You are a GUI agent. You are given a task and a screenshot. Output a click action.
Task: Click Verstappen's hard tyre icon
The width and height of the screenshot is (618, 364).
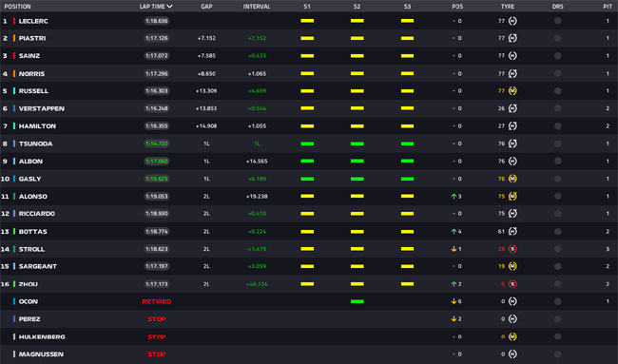[512, 108]
